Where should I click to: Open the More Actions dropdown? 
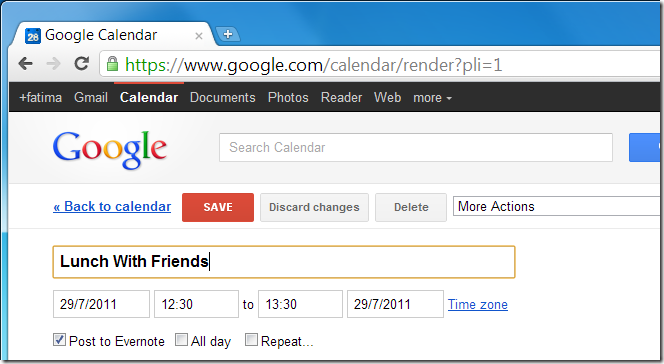[x=558, y=207]
